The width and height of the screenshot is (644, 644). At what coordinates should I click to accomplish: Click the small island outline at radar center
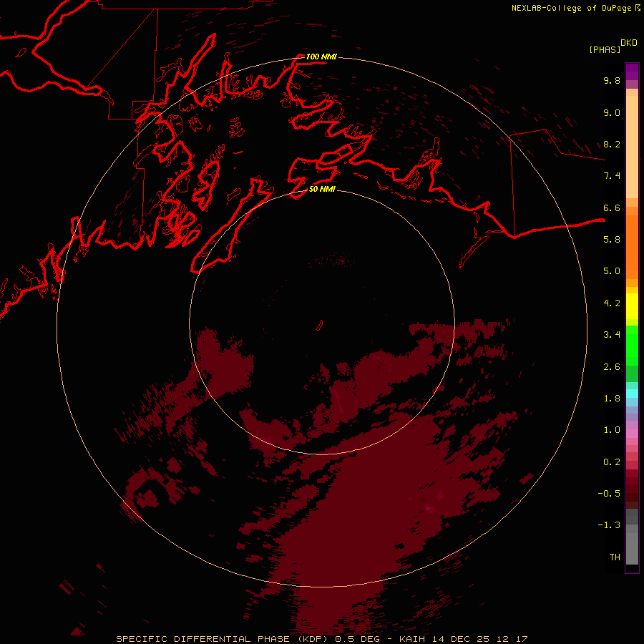(x=320, y=326)
